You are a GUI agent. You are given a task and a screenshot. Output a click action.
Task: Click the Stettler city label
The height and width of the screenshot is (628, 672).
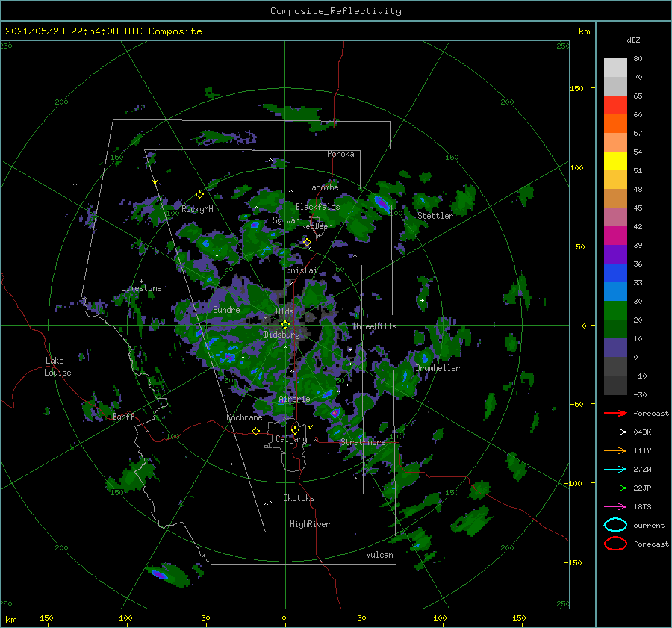coord(435,216)
